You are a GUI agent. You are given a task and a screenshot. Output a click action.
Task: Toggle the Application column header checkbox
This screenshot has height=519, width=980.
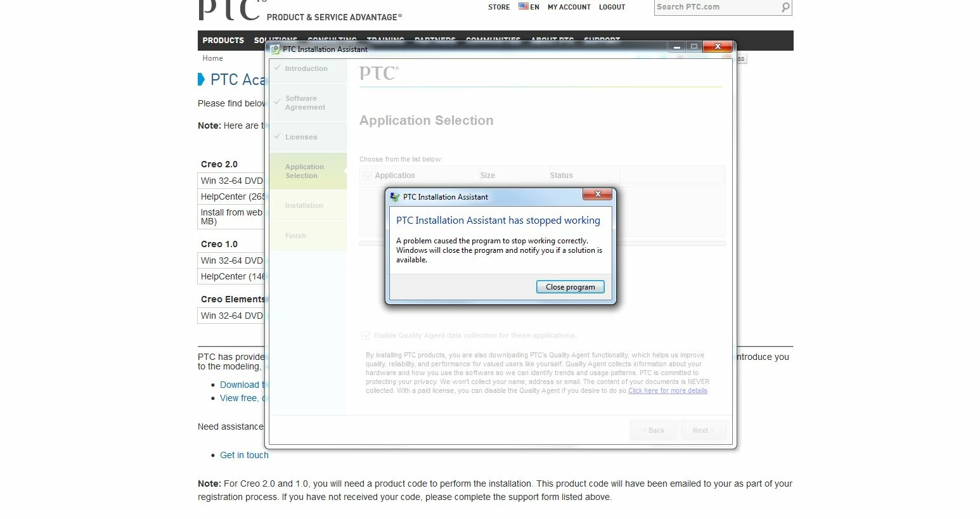click(x=367, y=176)
